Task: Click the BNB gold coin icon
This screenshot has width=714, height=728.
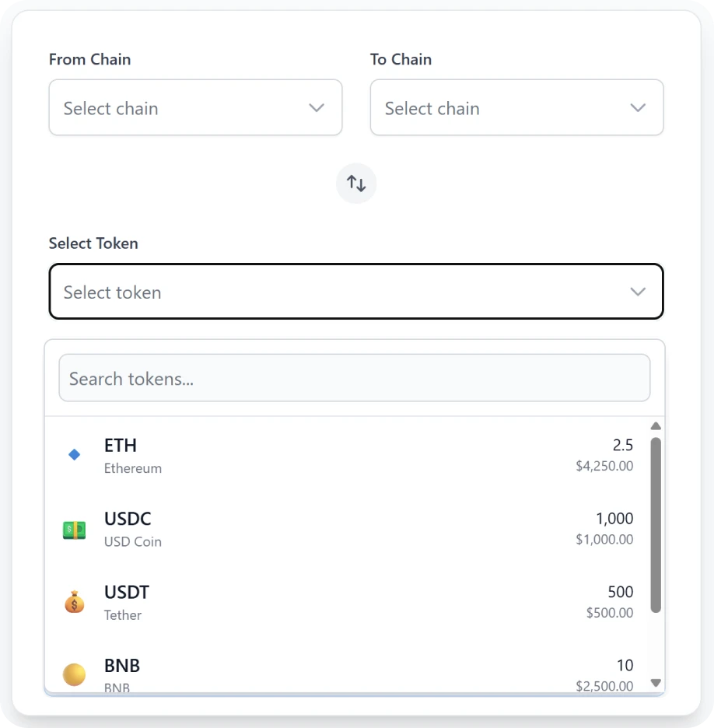Action: click(74, 674)
